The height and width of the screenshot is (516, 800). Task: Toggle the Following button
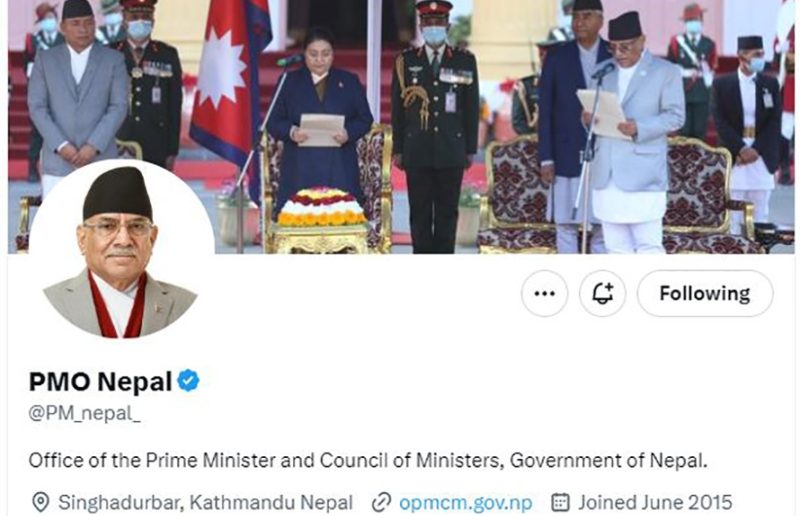[x=705, y=293]
